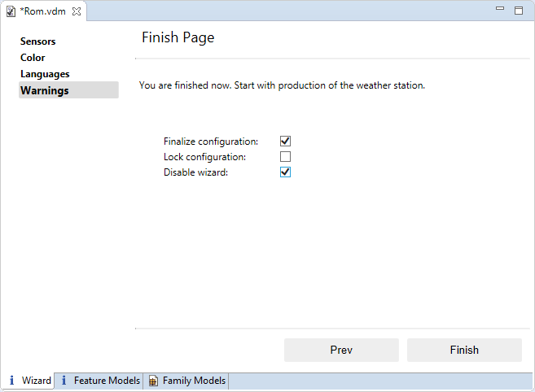
Task: Select the Languages wizard page
Action: [45, 74]
